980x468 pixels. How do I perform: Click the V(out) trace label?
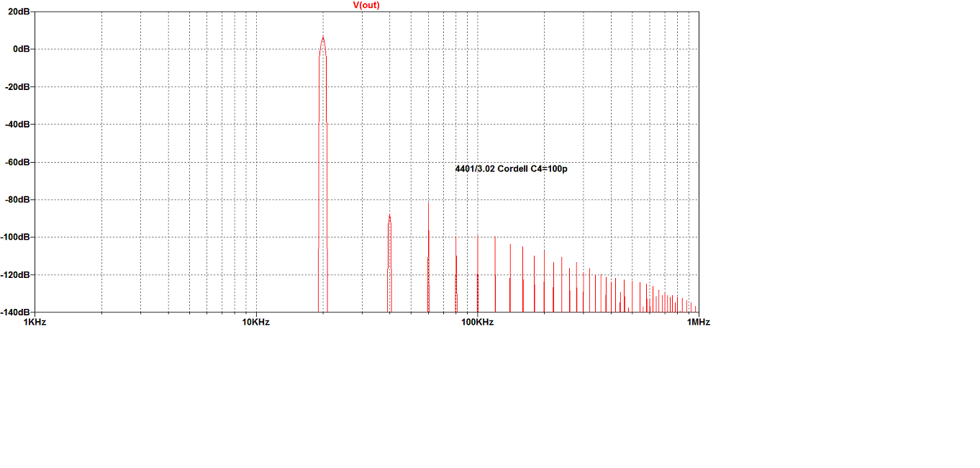click(366, 5)
